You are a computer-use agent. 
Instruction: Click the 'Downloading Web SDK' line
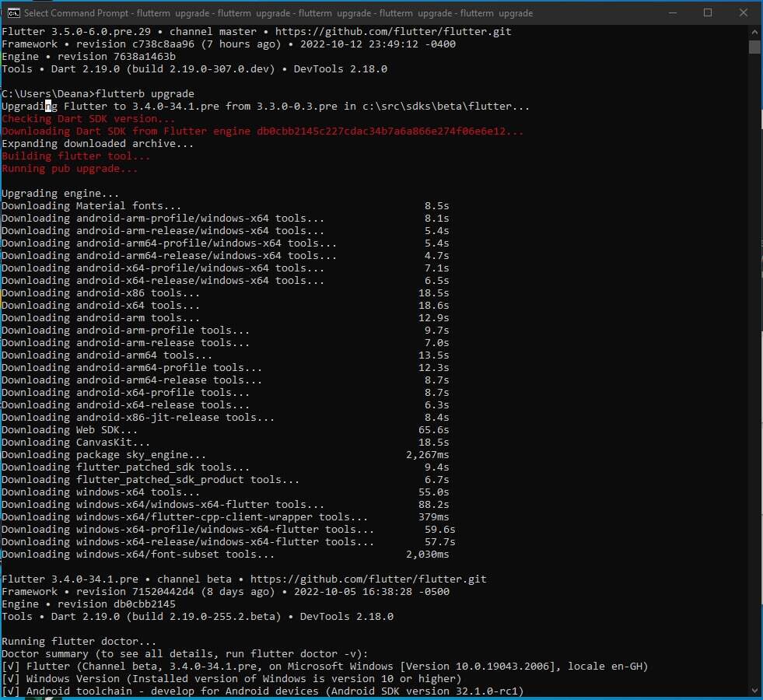(x=66, y=429)
